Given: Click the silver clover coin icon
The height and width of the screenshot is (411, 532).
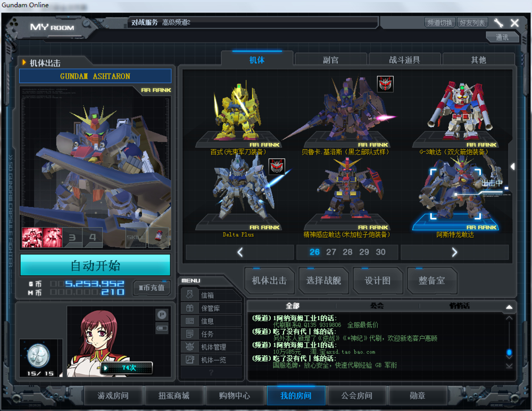Looking at the screenshot, I should [x=38, y=355].
